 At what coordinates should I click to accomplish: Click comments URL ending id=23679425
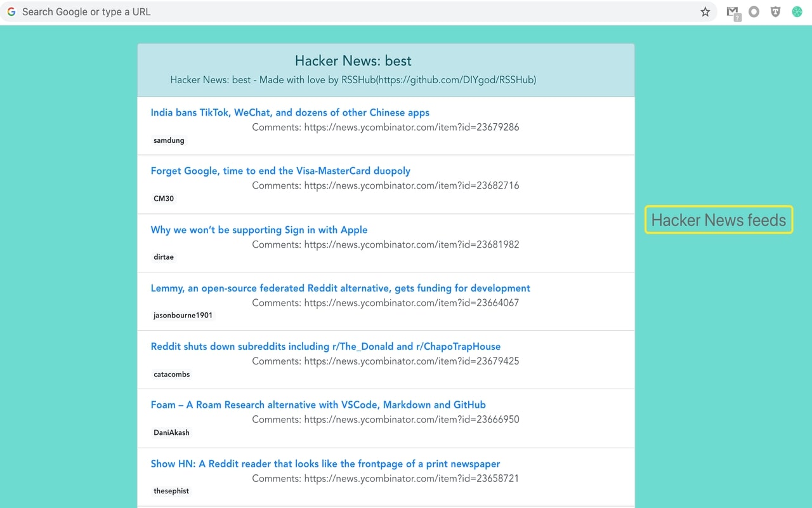click(412, 361)
